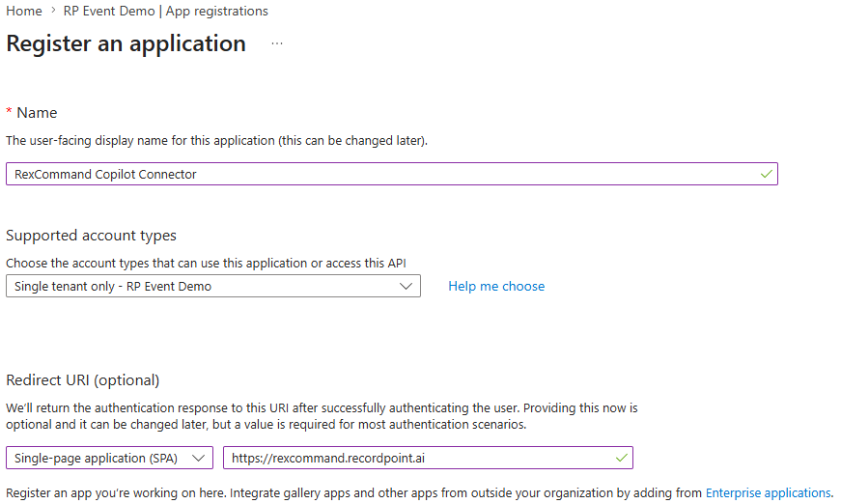The width and height of the screenshot is (841, 504).
Task: Navigate to RP Event Demo App registrations breadcrumb
Action: pyautogui.click(x=165, y=12)
